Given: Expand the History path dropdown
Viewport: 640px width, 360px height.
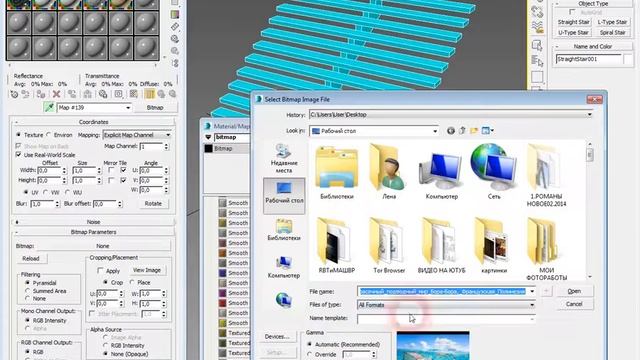Looking at the screenshot, I should 589,115.
